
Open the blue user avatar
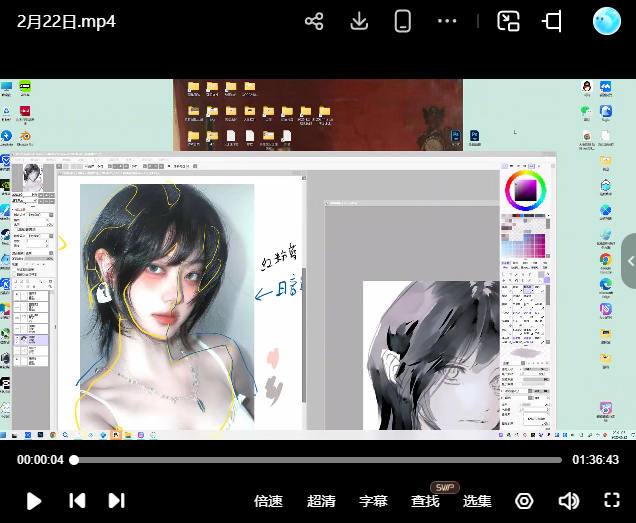coord(607,21)
